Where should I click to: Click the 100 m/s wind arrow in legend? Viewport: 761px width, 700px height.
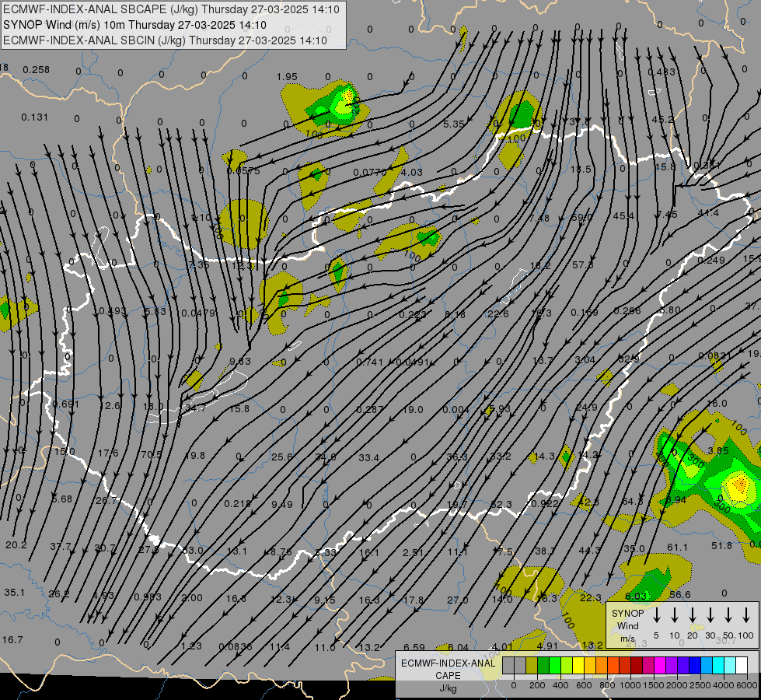click(746, 615)
